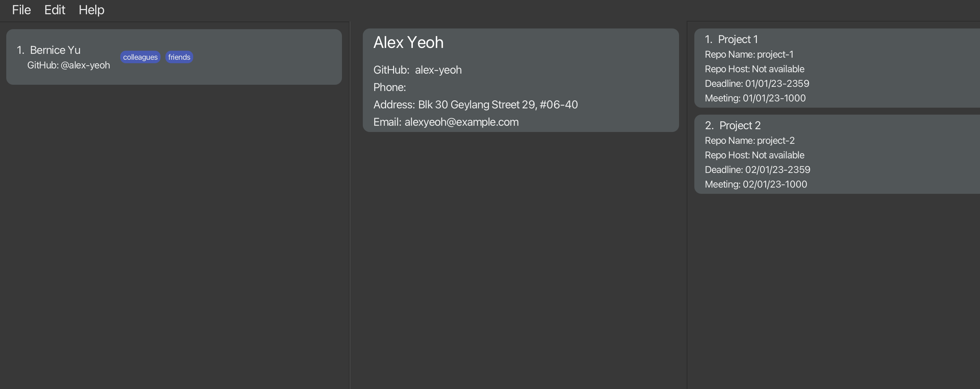980x389 pixels.
Task: Click the Alex Yeoh name heading
Action: tap(408, 42)
